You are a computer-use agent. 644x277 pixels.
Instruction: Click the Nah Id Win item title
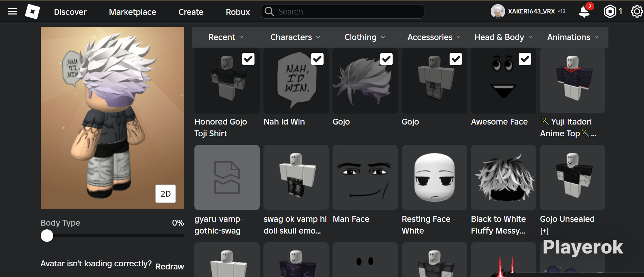tap(284, 122)
